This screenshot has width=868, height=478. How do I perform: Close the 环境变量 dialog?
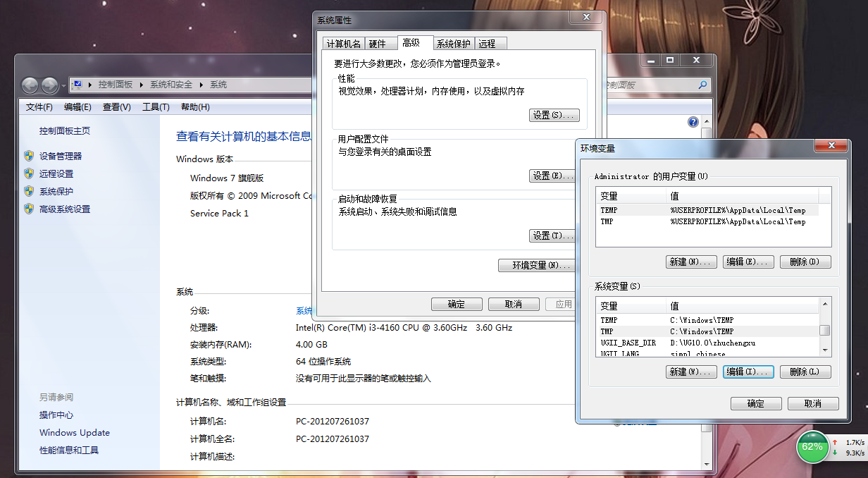pyautogui.click(x=830, y=145)
